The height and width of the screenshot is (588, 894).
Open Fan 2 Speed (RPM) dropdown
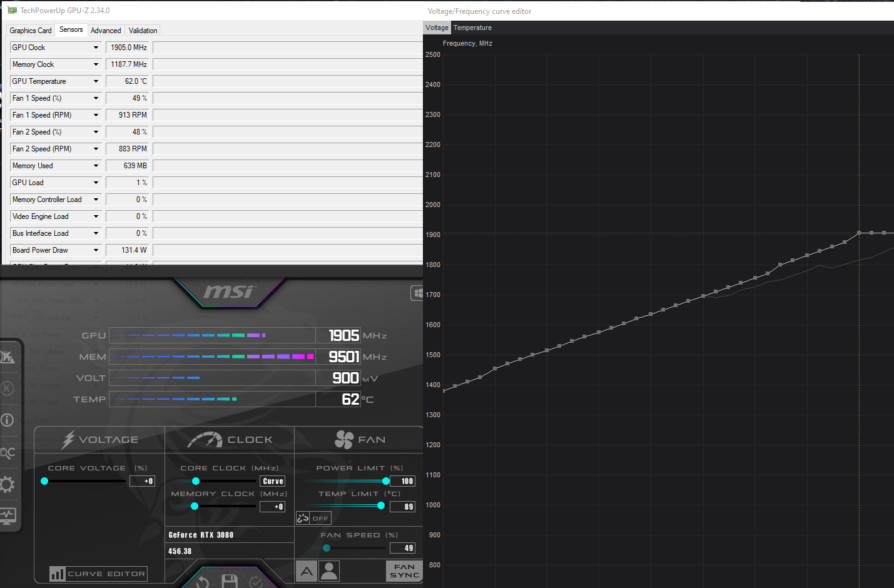coord(96,149)
